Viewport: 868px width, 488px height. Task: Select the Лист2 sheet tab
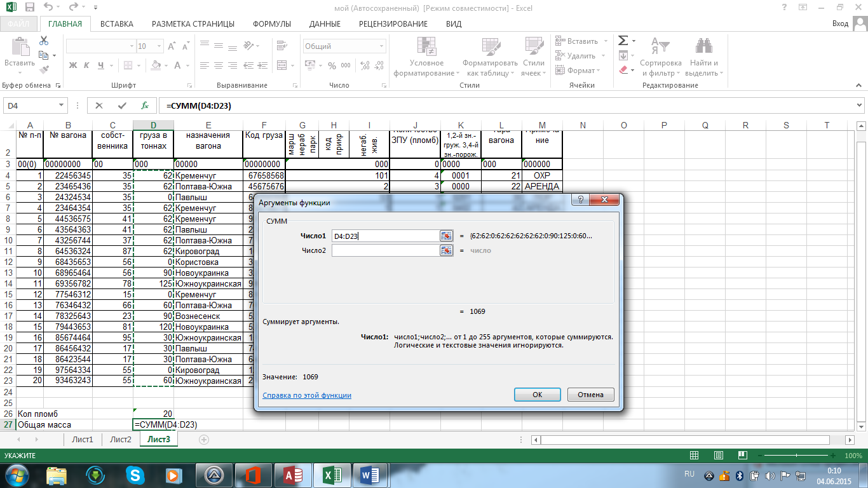pos(121,439)
